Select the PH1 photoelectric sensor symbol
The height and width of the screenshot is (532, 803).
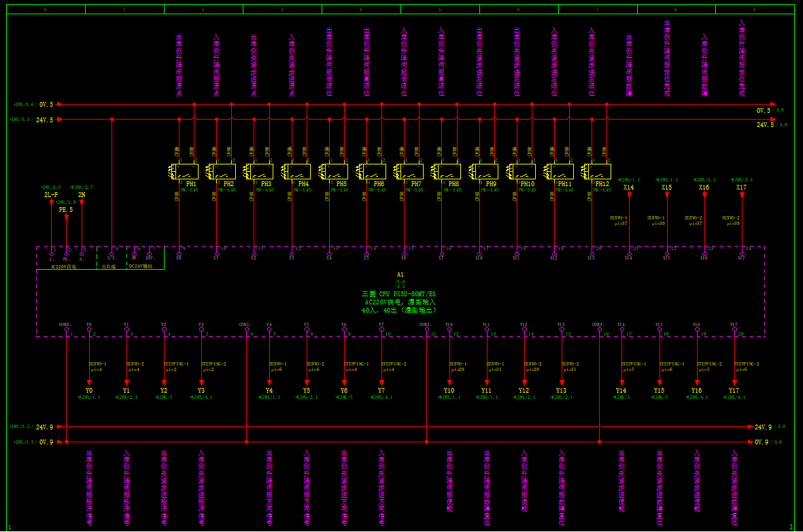185,171
